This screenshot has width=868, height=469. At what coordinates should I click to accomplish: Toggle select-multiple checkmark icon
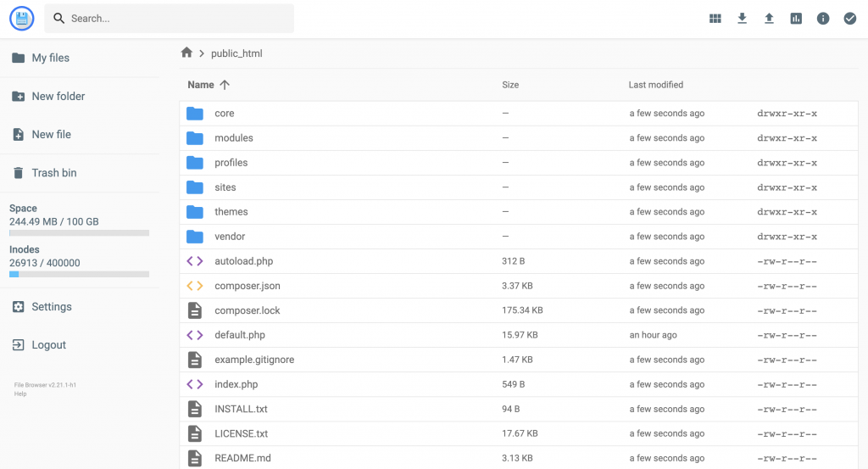(850, 19)
